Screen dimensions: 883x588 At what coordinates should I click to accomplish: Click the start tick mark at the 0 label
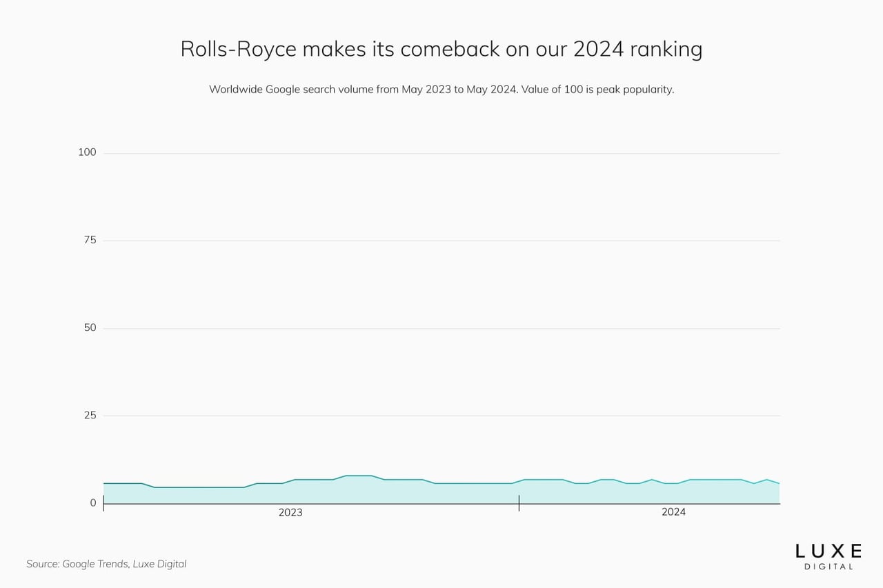click(x=103, y=503)
